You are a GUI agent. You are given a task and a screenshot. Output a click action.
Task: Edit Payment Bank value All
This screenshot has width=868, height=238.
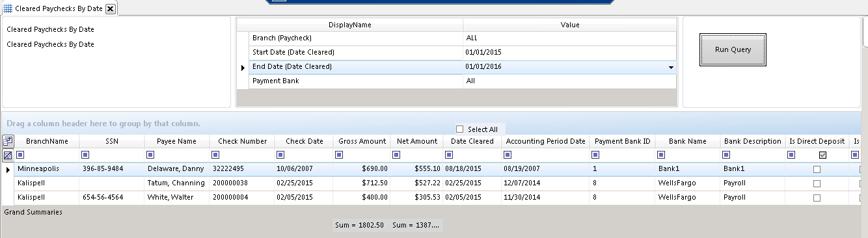(x=569, y=81)
